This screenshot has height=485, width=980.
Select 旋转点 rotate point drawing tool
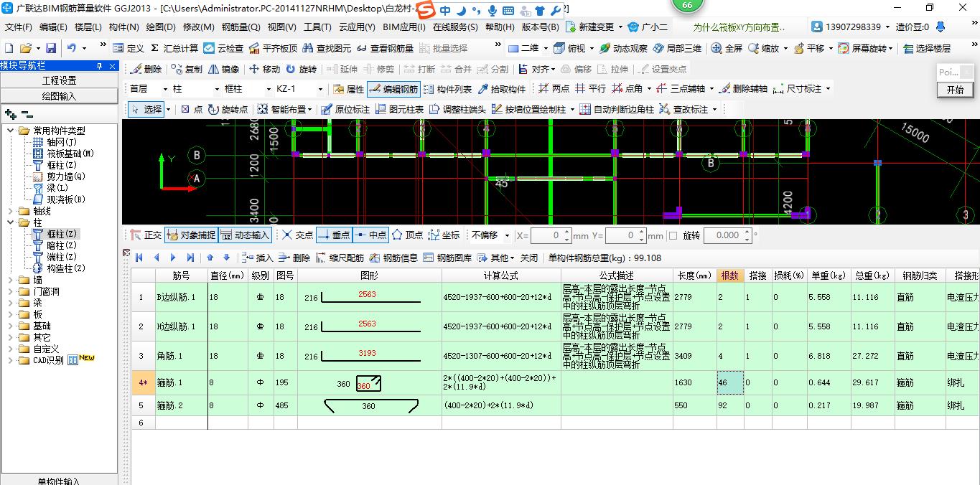[x=228, y=109]
